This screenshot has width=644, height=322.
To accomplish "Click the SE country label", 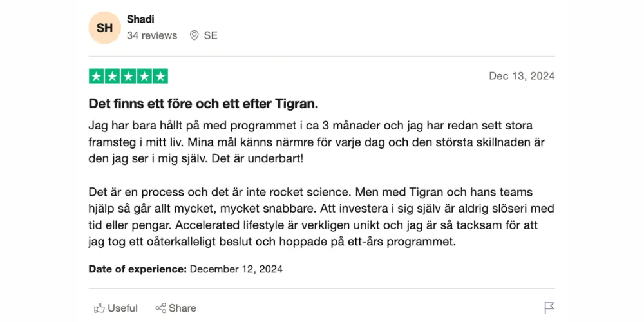I will [x=211, y=35].
